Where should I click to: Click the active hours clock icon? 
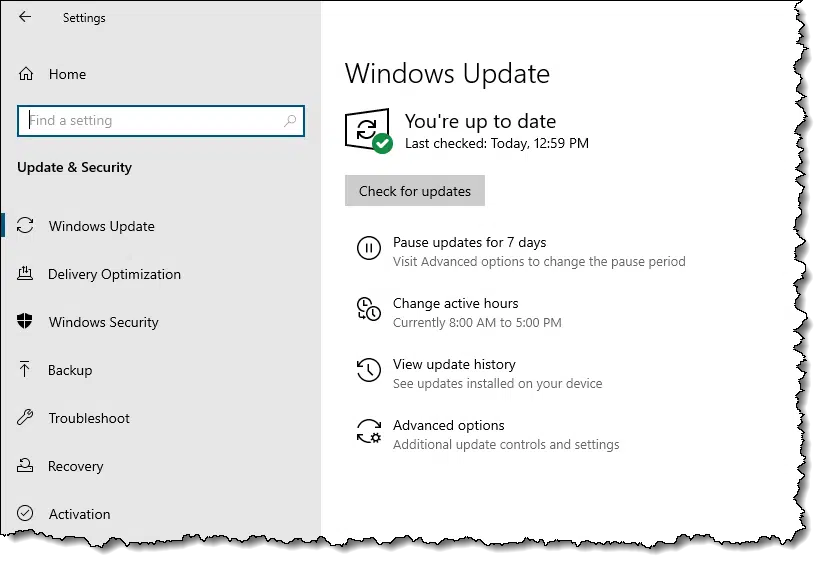click(x=369, y=309)
